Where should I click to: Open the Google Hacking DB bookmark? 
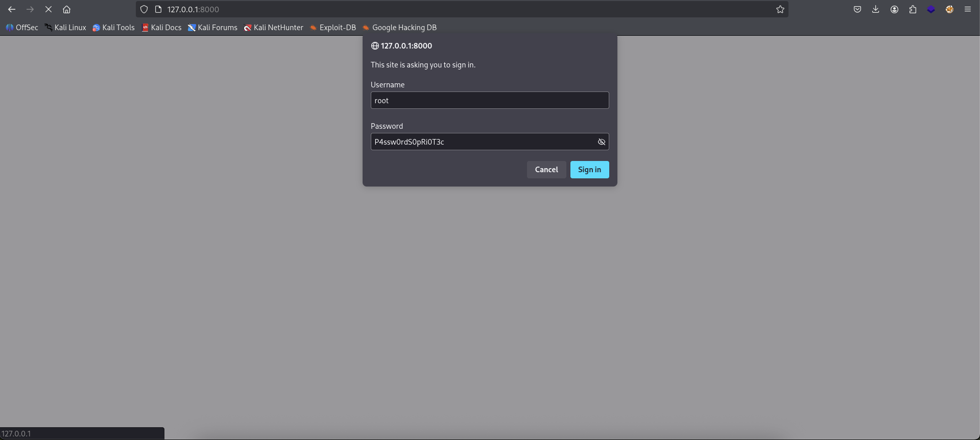tap(399, 28)
